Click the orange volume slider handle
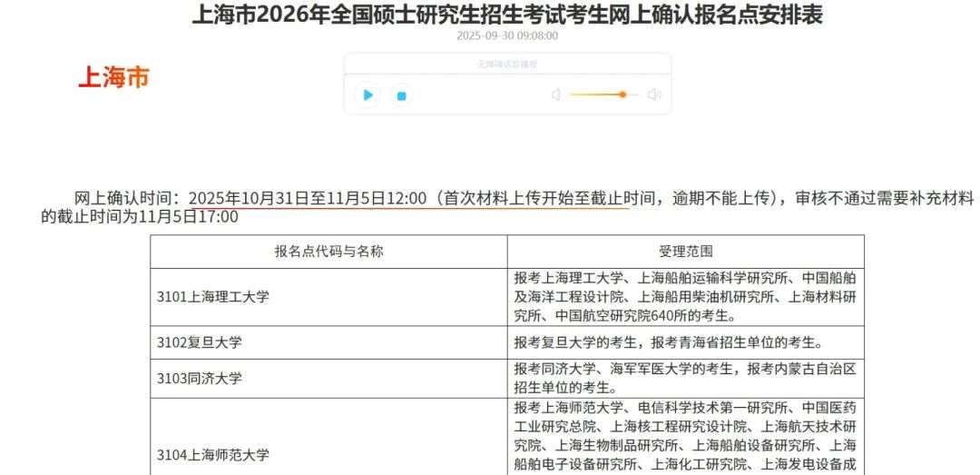980x475 pixels. pyautogui.click(x=622, y=94)
